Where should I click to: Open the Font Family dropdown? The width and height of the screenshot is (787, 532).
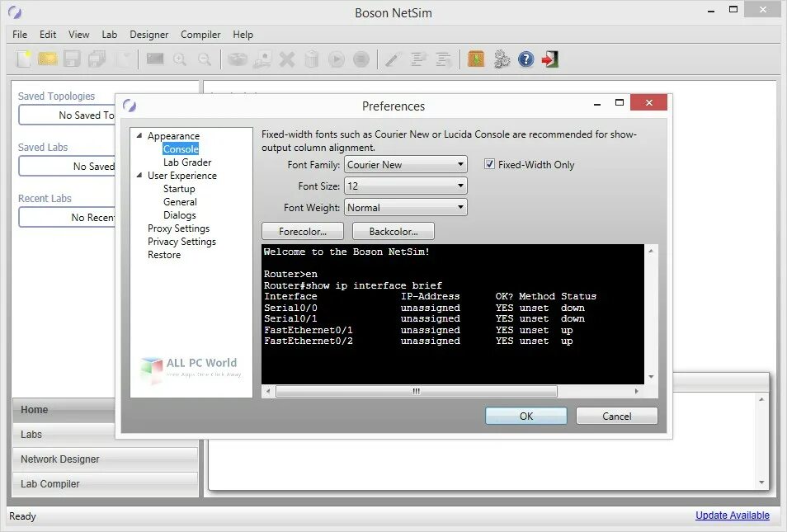tap(406, 165)
